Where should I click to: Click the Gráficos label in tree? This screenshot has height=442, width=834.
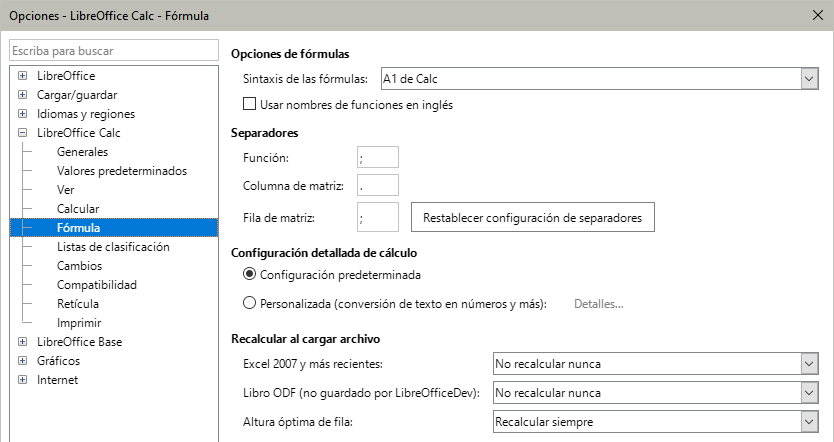59,361
